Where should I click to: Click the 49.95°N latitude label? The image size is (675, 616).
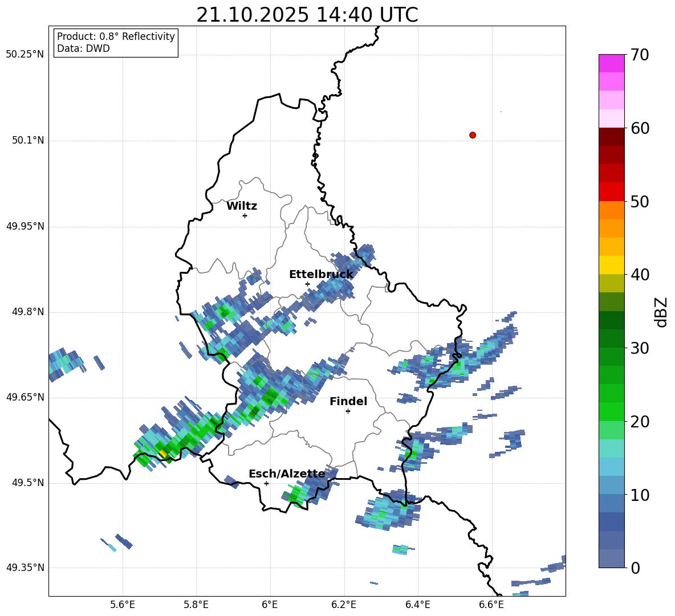[25, 226]
